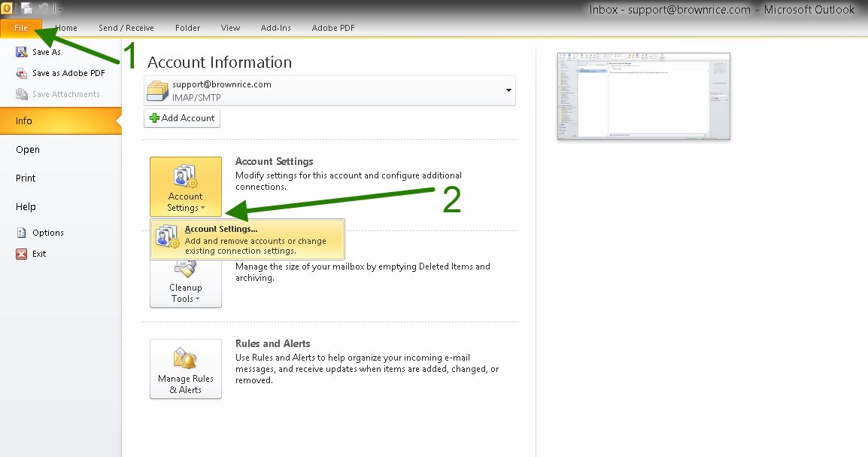868x457 pixels.
Task: Click the Outlook window preview thumbnail
Action: tap(643, 96)
